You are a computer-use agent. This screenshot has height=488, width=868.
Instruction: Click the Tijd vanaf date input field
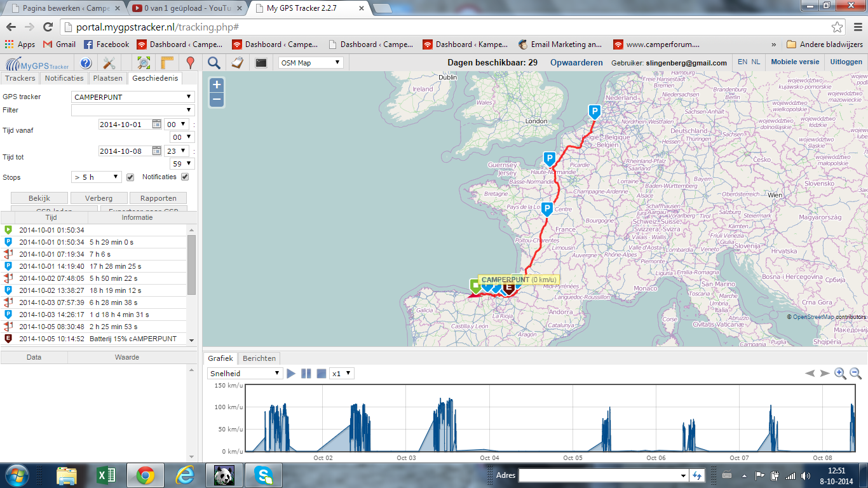(125, 125)
